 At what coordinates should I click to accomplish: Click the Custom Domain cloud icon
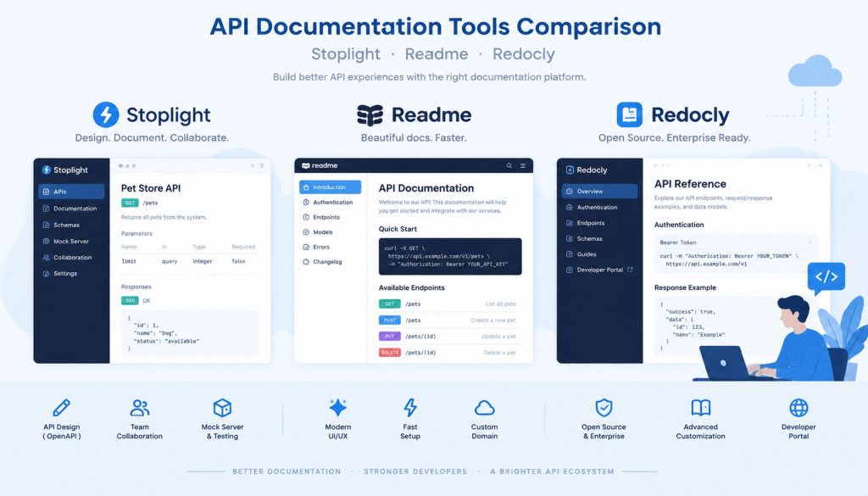(484, 409)
